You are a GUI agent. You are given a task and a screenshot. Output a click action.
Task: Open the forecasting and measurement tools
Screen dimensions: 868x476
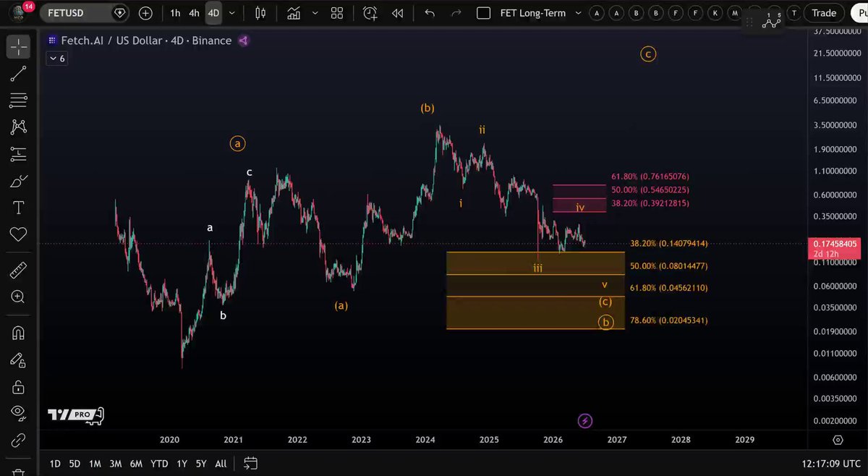click(x=18, y=153)
